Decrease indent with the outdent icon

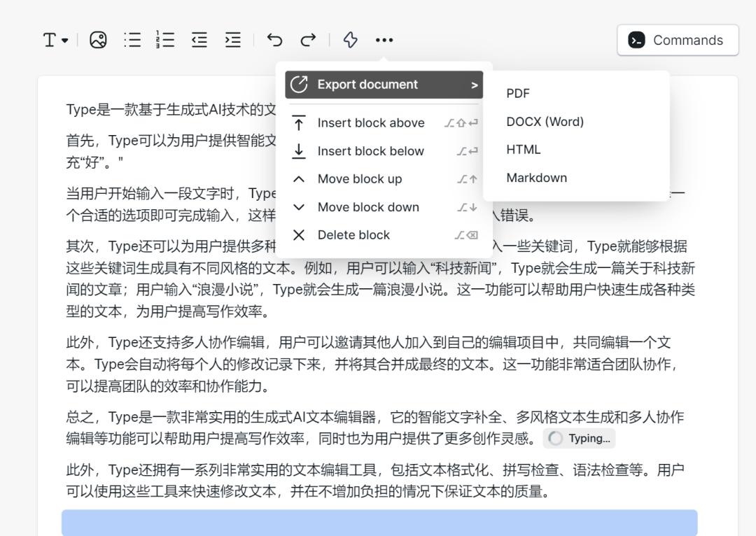point(199,40)
